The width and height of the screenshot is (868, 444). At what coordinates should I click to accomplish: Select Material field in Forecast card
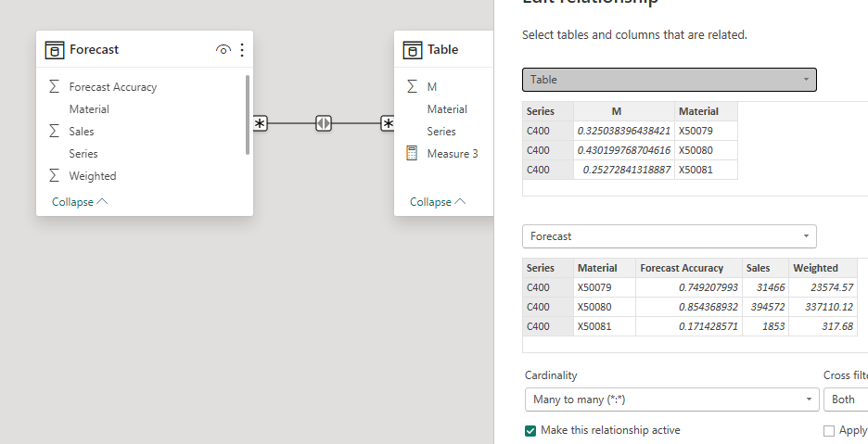[89, 109]
